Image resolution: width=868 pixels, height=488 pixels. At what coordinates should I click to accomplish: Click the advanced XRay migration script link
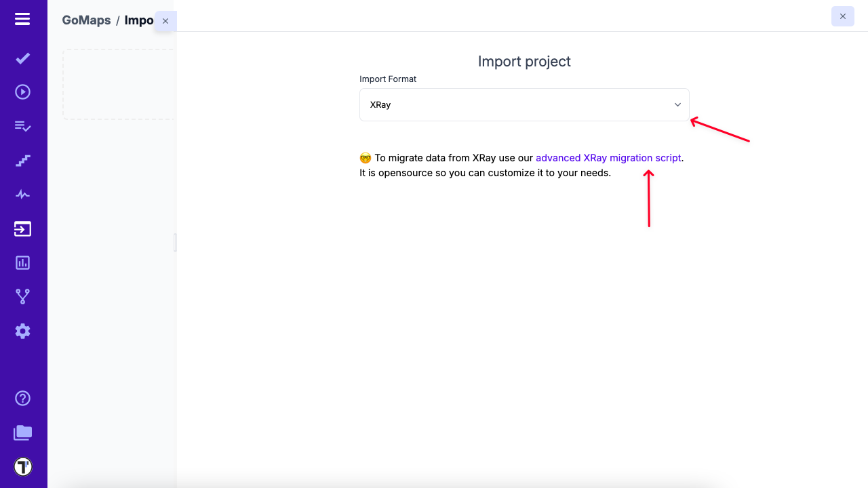[608, 157]
